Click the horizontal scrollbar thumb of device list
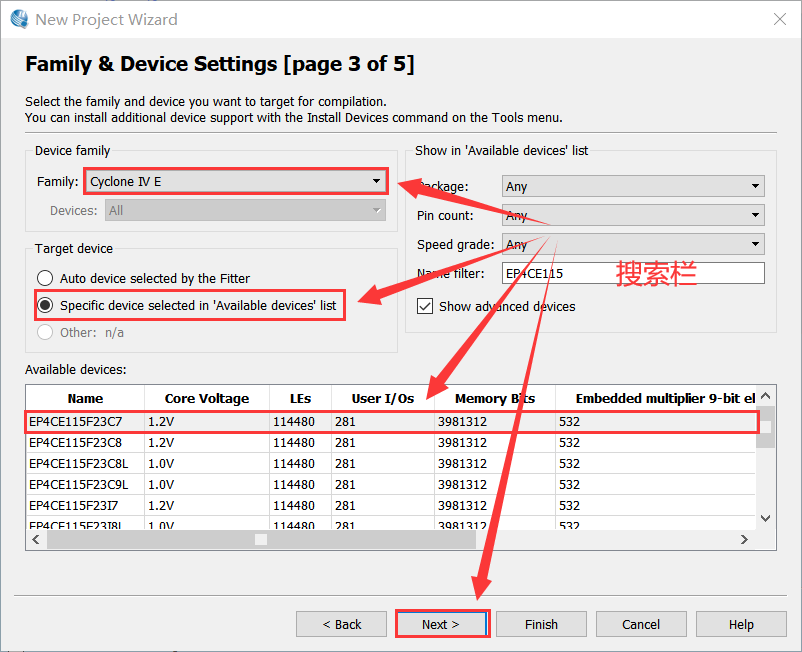 coord(261,539)
